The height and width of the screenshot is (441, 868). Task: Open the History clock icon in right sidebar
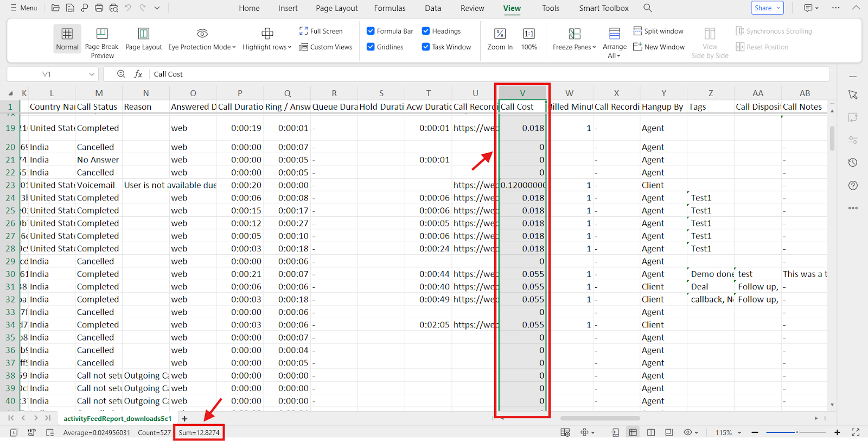point(853,162)
